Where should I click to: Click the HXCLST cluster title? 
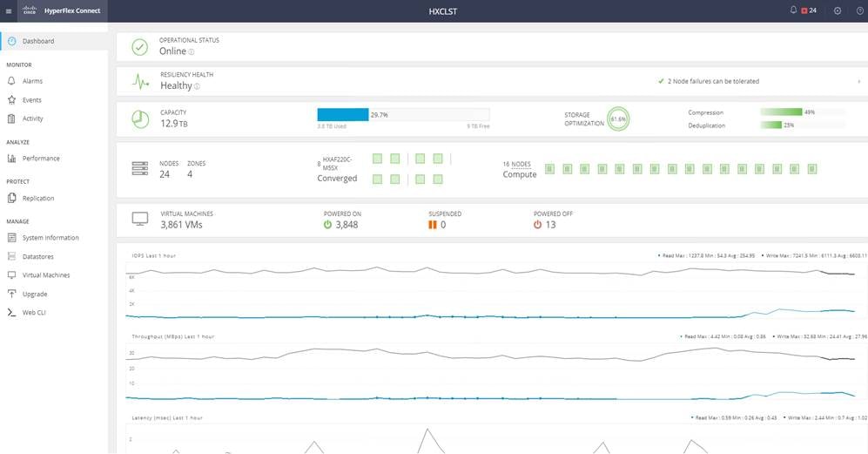click(x=443, y=11)
